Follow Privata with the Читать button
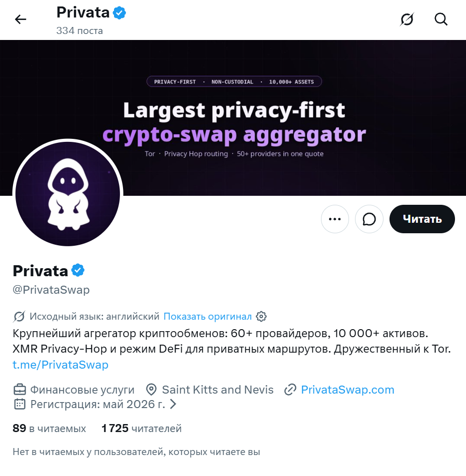 coord(422,219)
